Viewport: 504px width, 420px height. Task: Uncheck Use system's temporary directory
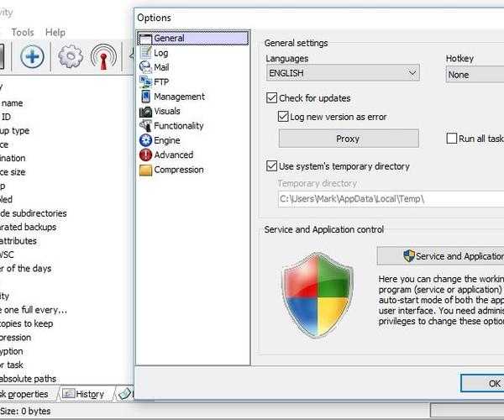pos(272,166)
